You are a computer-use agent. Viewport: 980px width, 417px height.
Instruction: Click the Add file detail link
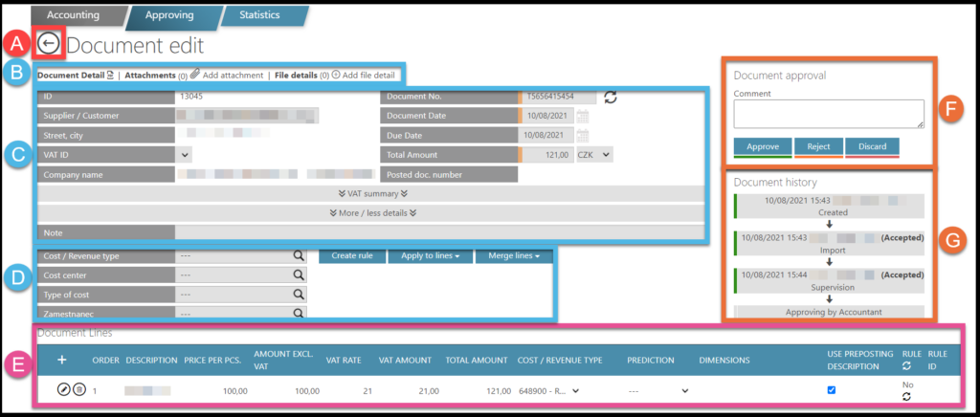(x=368, y=75)
